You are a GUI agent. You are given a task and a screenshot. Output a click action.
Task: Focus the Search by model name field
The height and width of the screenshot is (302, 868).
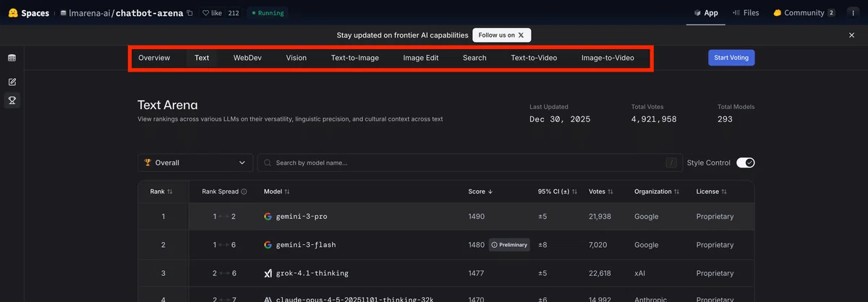click(x=469, y=163)
